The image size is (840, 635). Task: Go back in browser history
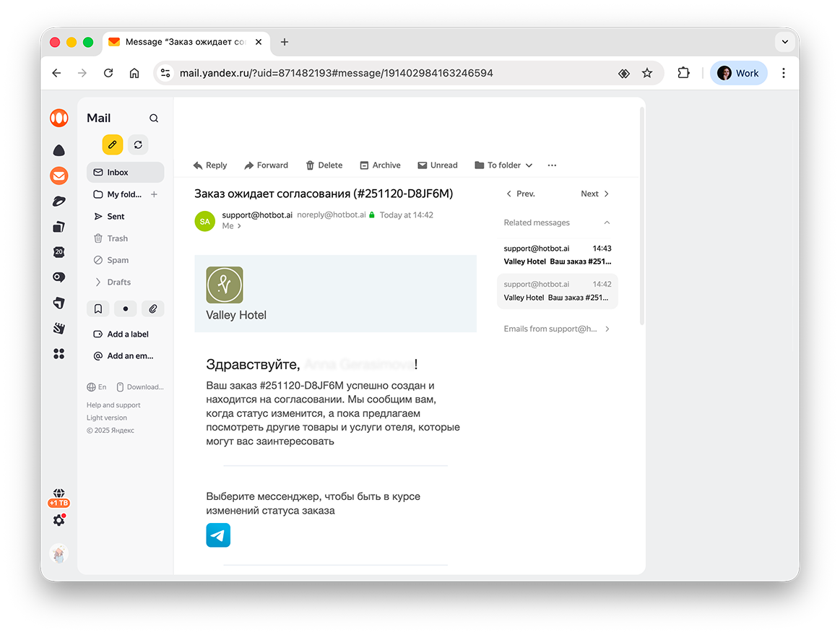coord(57,73)
